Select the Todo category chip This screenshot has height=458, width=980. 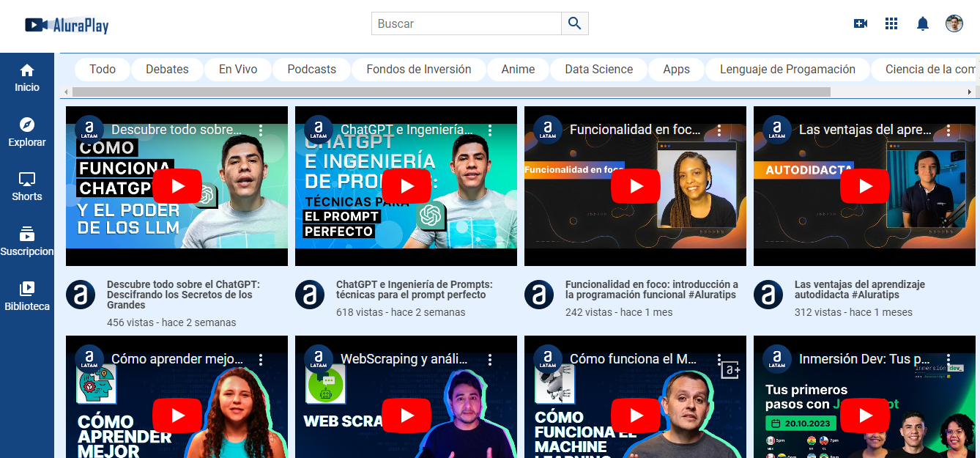tap(103, 69)
